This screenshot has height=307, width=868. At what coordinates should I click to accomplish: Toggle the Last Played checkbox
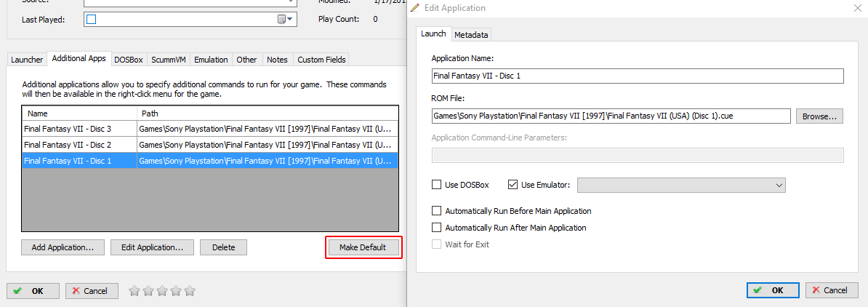pos(92,20)
